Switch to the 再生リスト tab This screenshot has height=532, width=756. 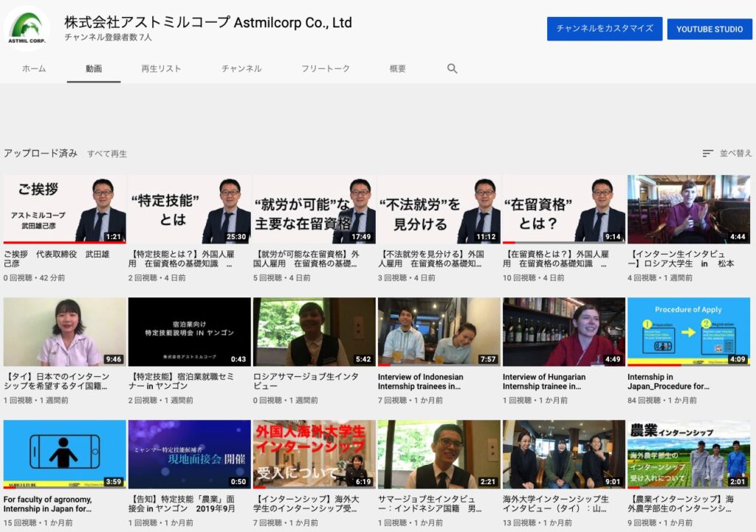pos(161,69)
